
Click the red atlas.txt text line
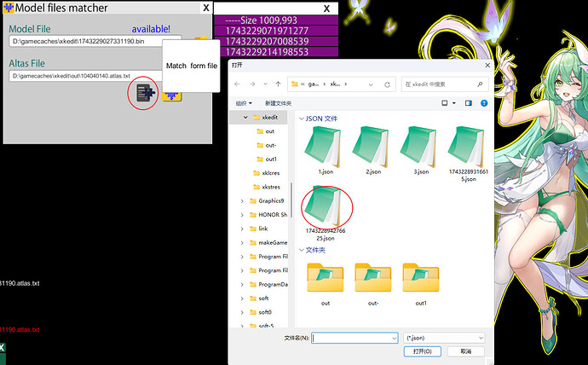point(20,330)
